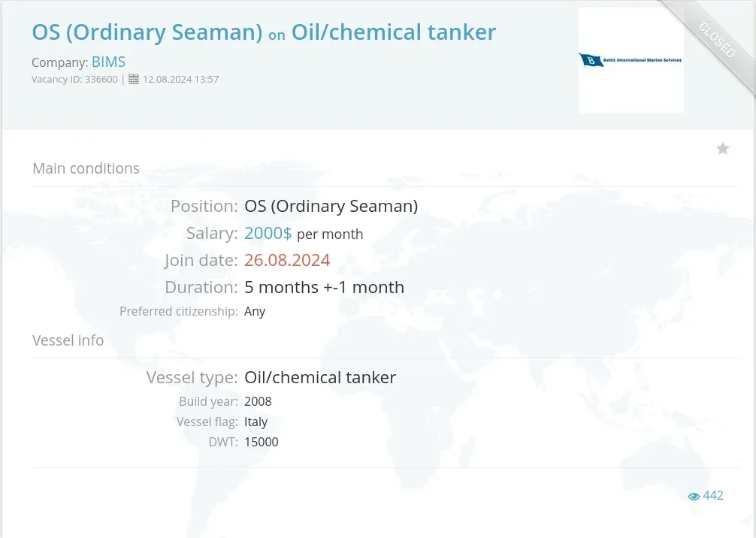Open BIMS company link
This screenshot has width=756, height=538.
point(108,62)
